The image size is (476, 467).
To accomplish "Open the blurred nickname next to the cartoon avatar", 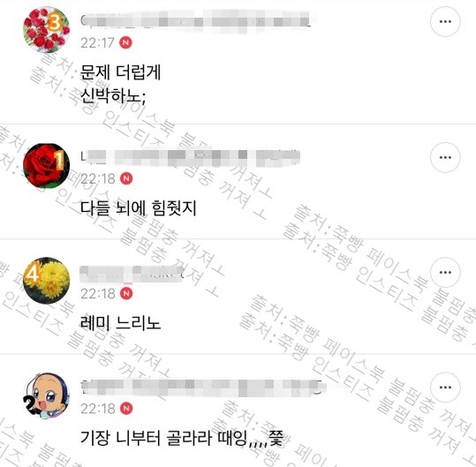I will pyautogui.click(x=202, y=388).
